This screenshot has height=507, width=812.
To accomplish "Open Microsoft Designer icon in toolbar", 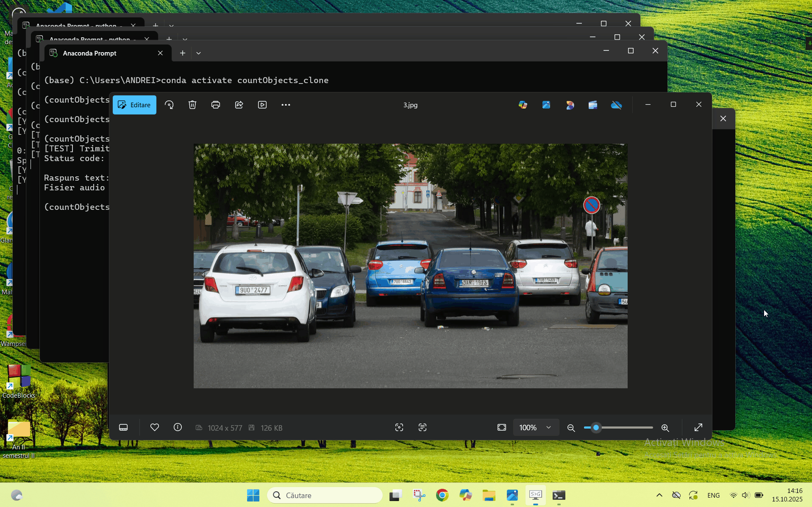I will pyautogui.click(x=570, y=105).
